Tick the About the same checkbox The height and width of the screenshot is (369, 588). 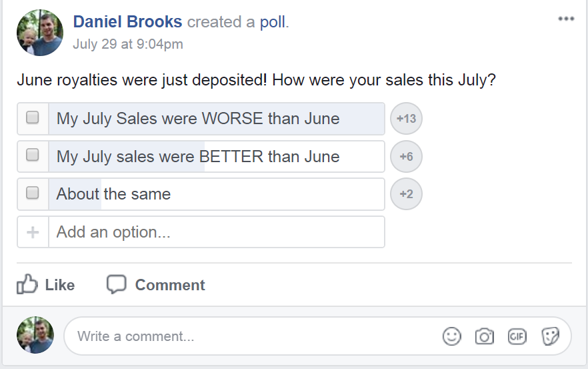pyautogui.click(x=32, y=193)
